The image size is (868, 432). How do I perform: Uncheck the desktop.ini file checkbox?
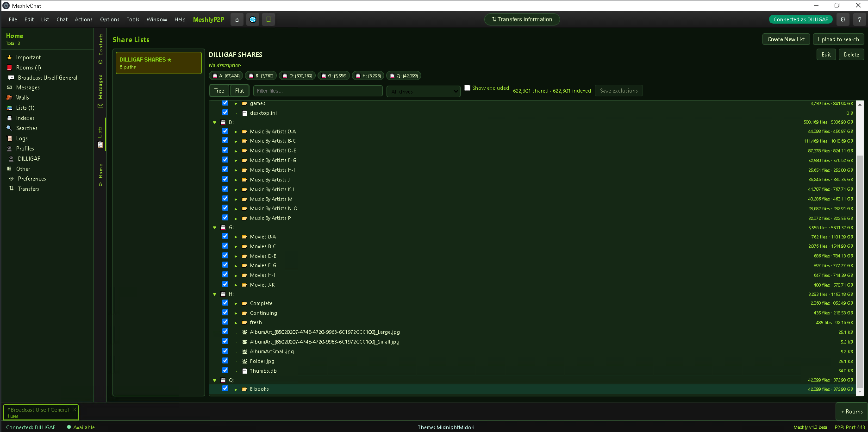[225, 113]
